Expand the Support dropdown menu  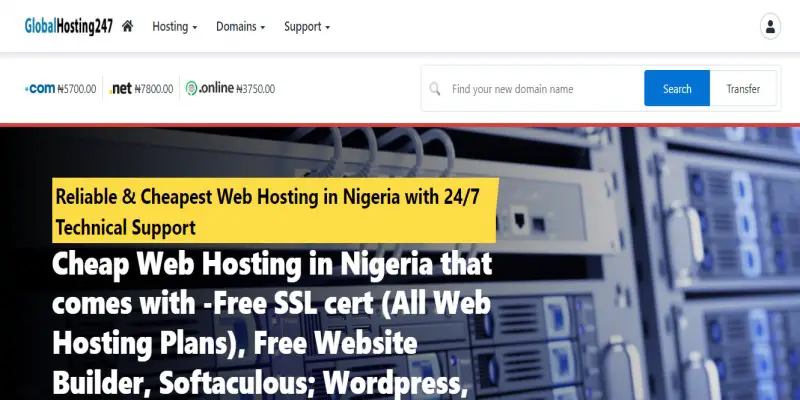tap(307, 27)
